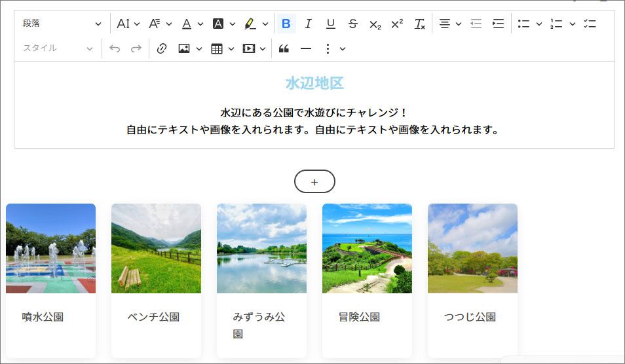
Task: Click the 水辺地区 heading text
Action: coord(314,83)
